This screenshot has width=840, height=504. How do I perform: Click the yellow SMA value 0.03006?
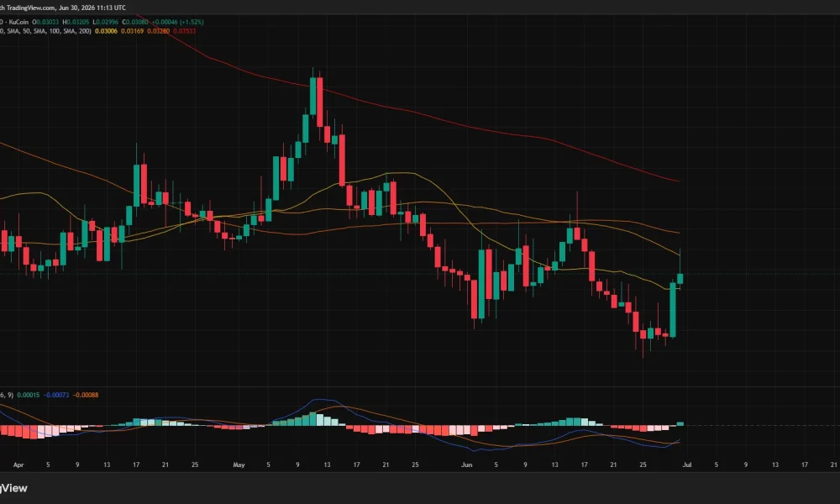(106, 31)
